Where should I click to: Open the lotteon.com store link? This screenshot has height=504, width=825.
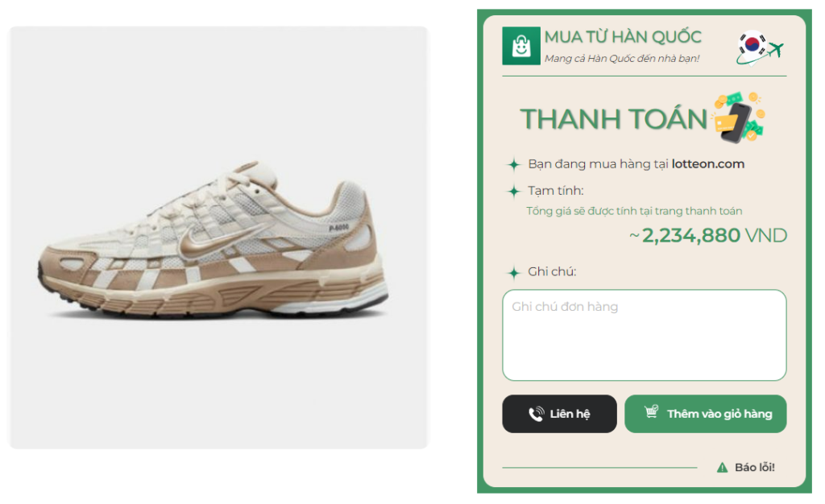pos(707,164)
